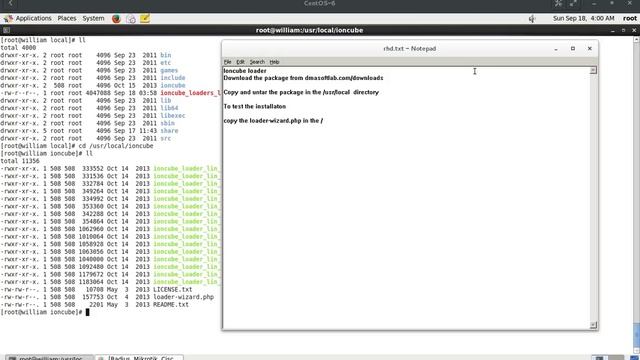Click the mail launcher icon in the panel
The height and width of the screenshot is (360, 640).
click(131, 18)
